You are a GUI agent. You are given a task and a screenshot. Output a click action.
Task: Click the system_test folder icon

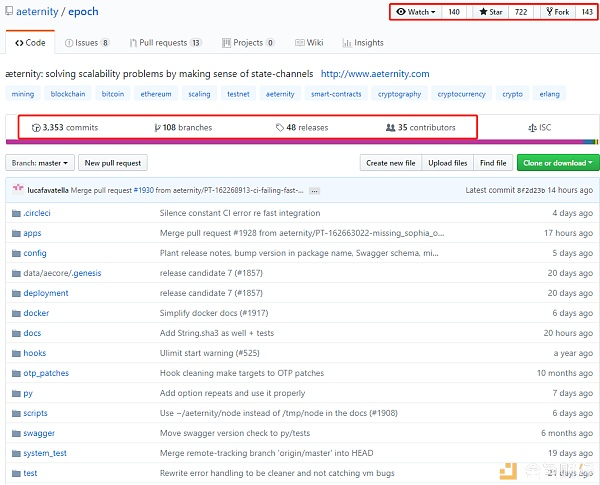(x=16, y=453)
